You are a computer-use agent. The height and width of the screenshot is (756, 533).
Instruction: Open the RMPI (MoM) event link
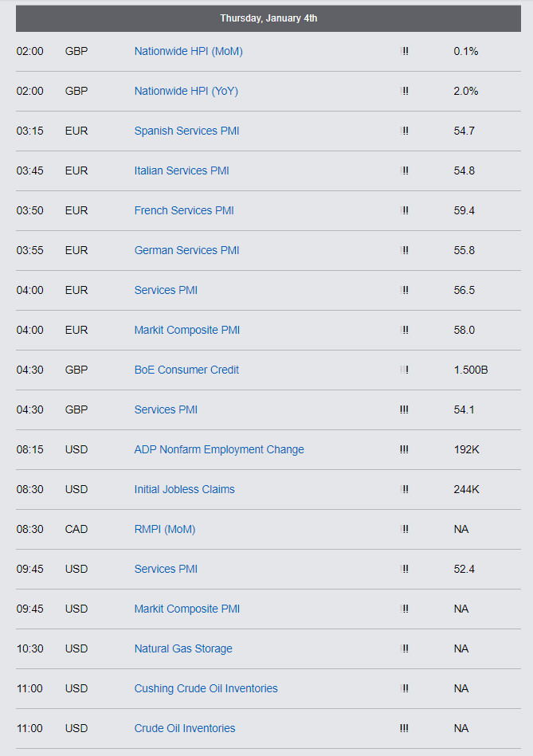164,529
